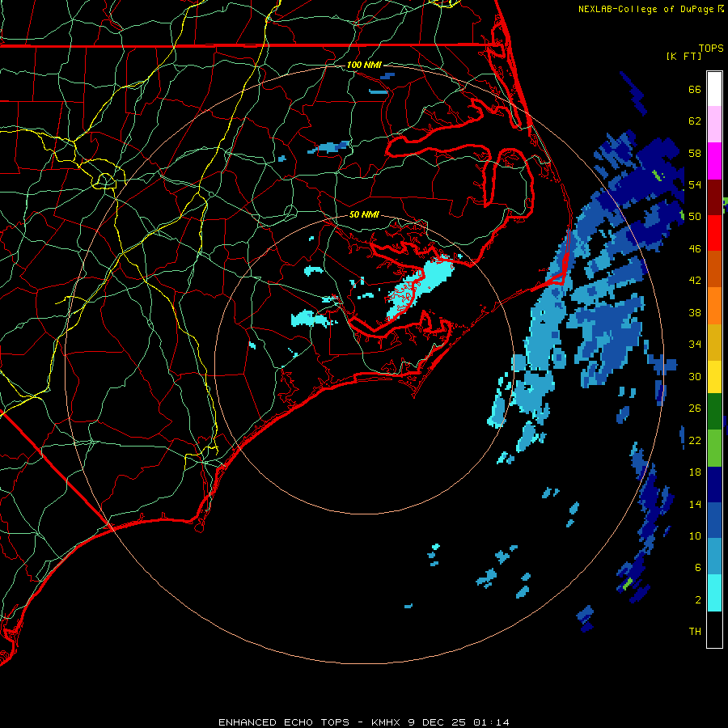Select the light blue legend swatch
This screenshot has height=728, width=728.
click(x=714, y=557)
